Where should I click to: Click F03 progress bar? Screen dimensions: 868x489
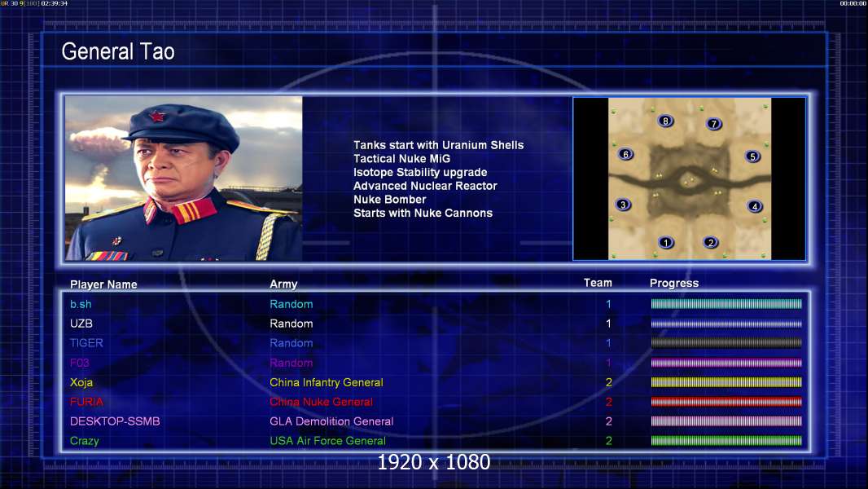(x=726, y=363)
